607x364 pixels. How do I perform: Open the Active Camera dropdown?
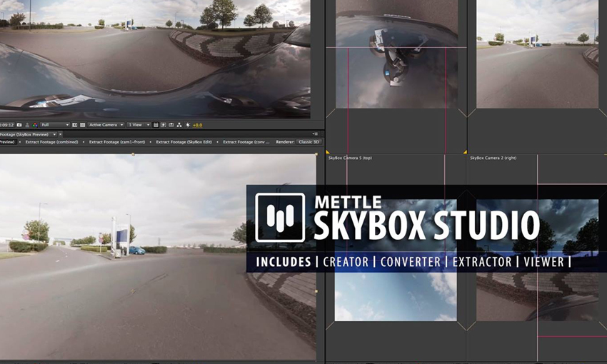(x=106, y=125)
